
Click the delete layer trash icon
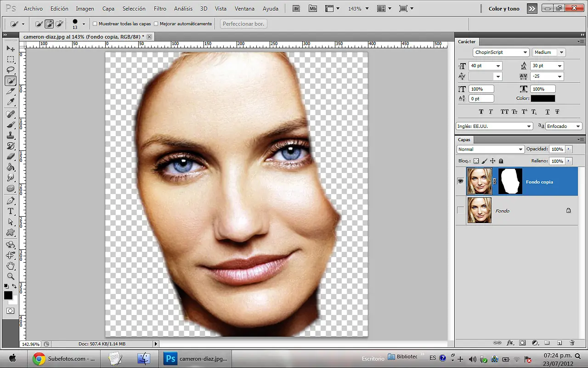coord(572,343)
